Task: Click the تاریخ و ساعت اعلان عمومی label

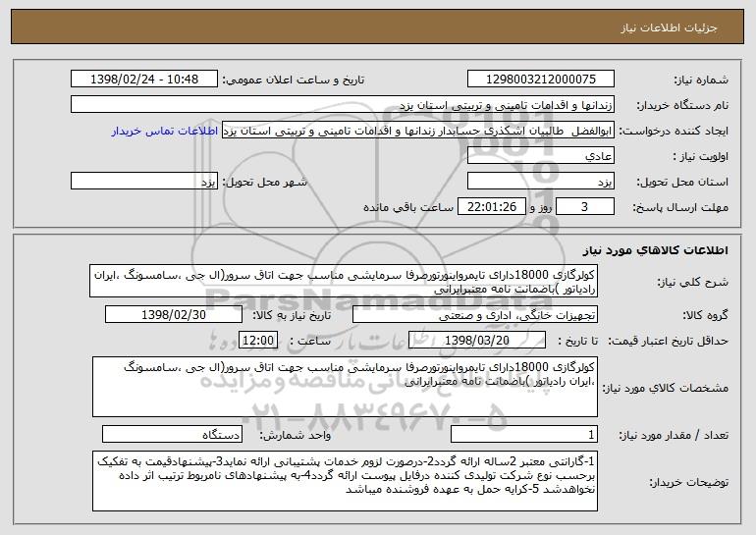Action: pos(294,80)
